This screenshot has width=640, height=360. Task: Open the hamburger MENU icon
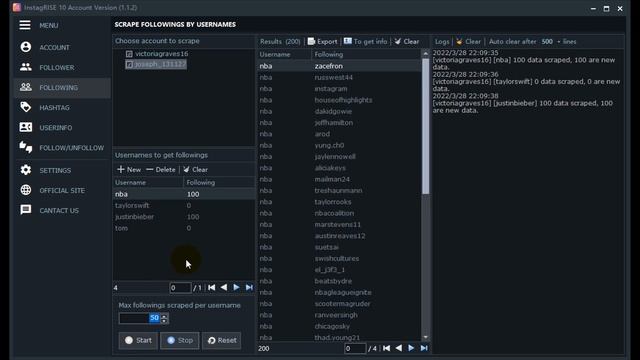point(25,25)
